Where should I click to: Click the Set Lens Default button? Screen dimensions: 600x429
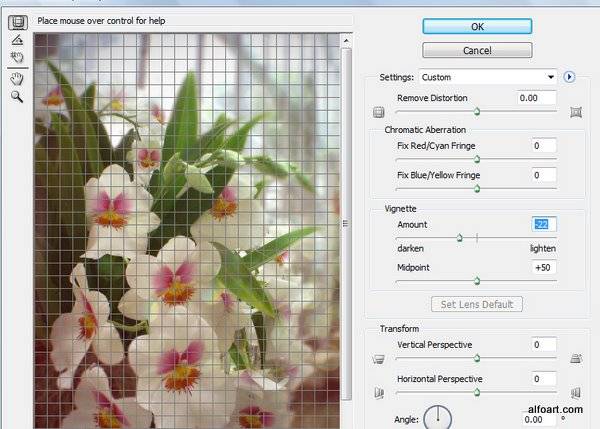point(477,304)
